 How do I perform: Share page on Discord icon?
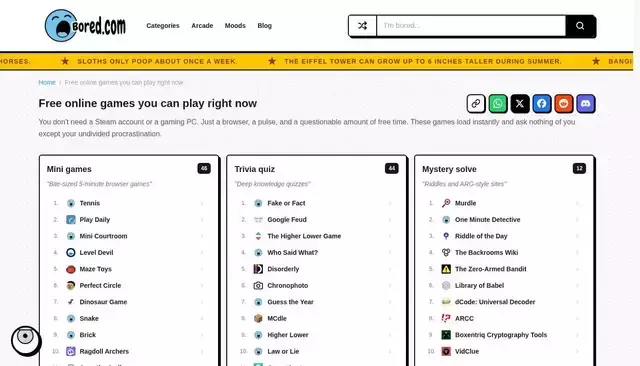click(586, 104)
